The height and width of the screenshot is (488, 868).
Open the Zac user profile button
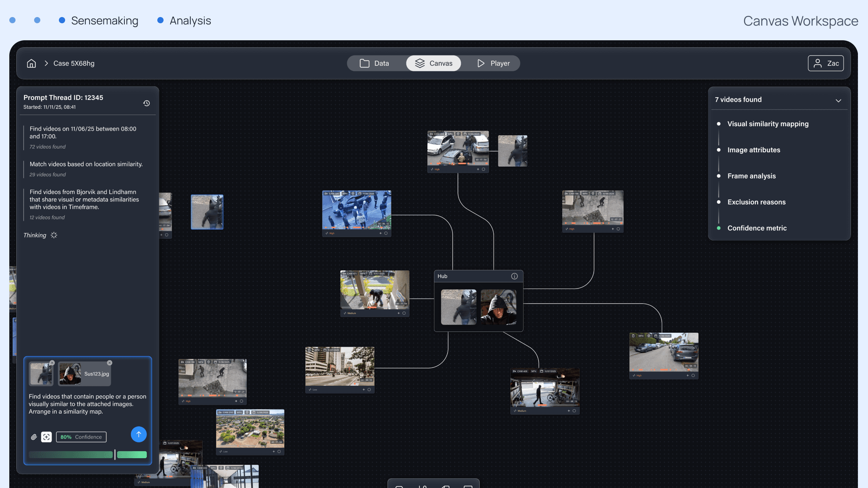coord(825,64)
